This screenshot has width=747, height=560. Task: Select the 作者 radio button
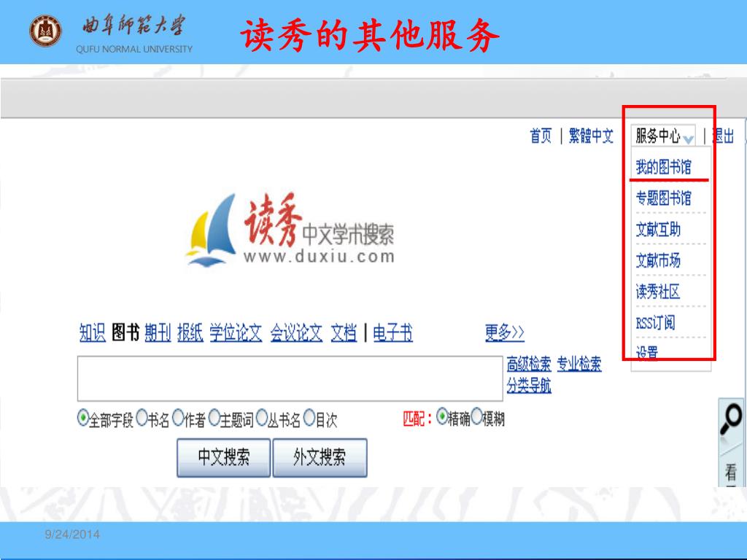(178, 418)
